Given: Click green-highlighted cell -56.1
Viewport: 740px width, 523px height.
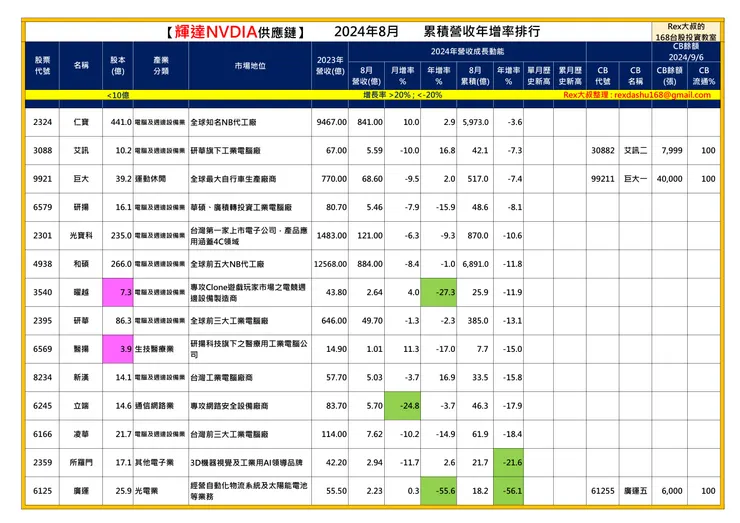Looking at the screenshot, I should (508, 491).
